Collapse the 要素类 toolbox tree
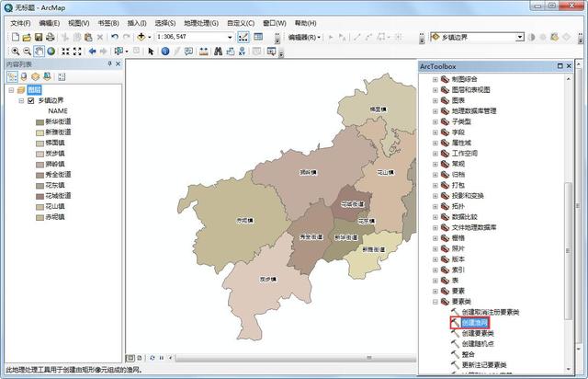The width and height of the screenshot is (588, 379). pyautogui.click(x=435, y=302)
